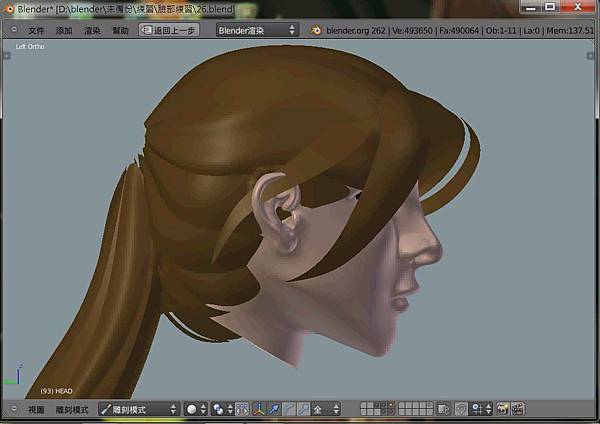Toggle the lock icon beside the layer grid
Screen dimensions: 600x424
point(443,409)
